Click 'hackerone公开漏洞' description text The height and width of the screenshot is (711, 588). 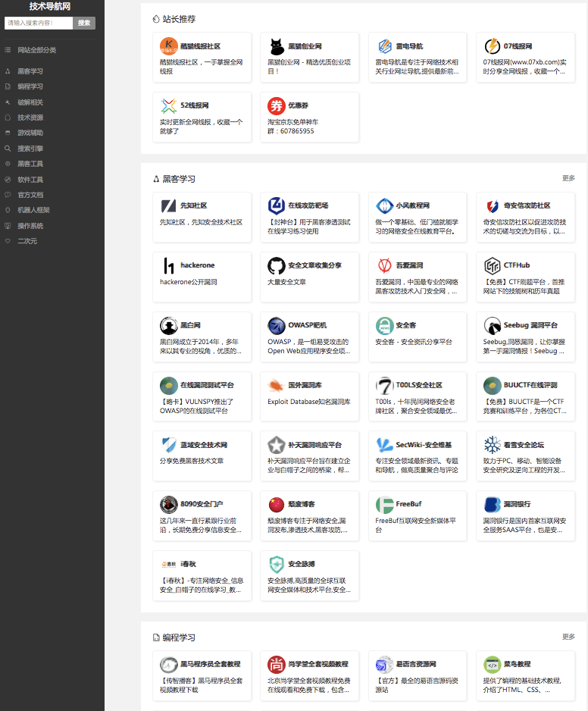(188, 282)
